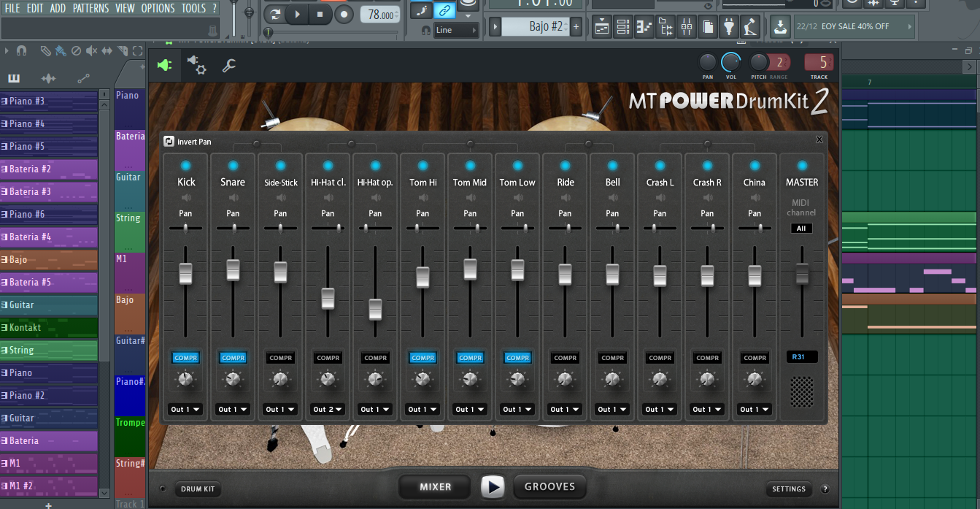Click the magnet snap icon in playlist toolbar
The width and height of the screenshot is (980, 509).
(x=22, y=50)
